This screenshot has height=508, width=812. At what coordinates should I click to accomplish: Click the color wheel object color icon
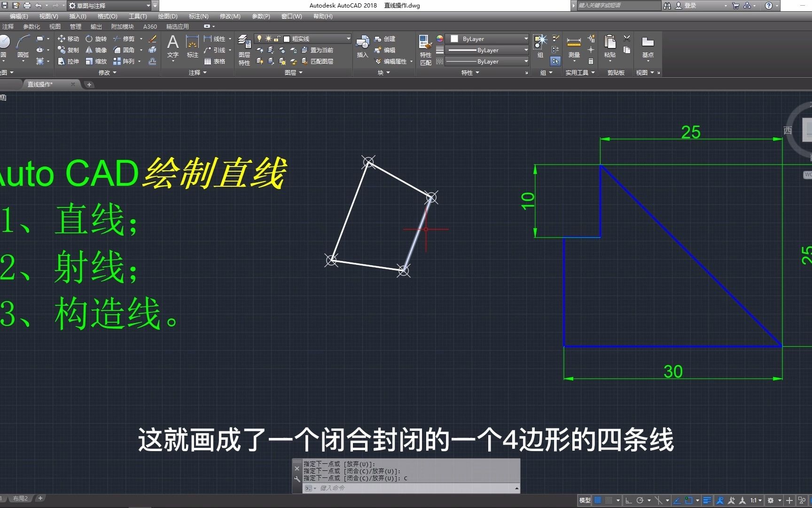coord(440,39)
